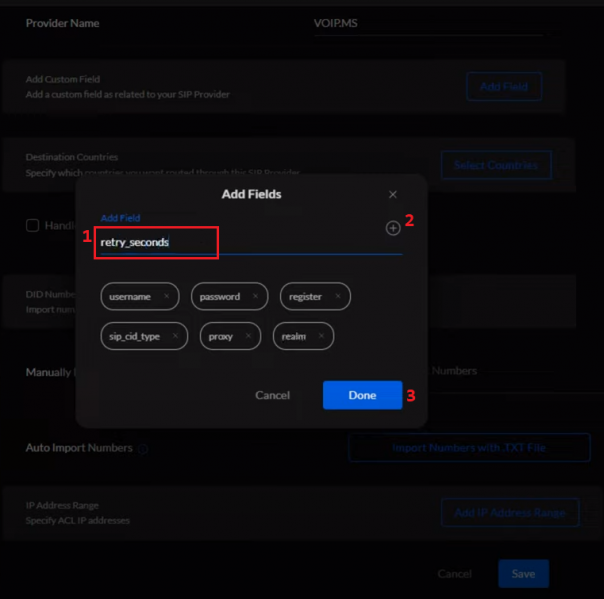The width and height of the screenshot is (604, 599).
Task: Click Import Numbers with .TXT File
Action: 469,447
